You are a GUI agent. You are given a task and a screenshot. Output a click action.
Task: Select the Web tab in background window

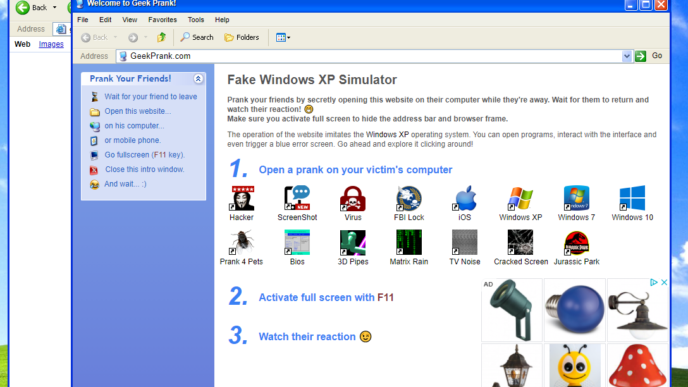(22, 44)
